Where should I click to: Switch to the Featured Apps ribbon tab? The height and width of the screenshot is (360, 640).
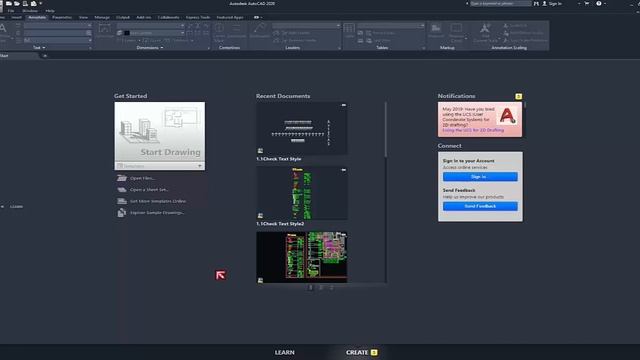coord(230,18)
